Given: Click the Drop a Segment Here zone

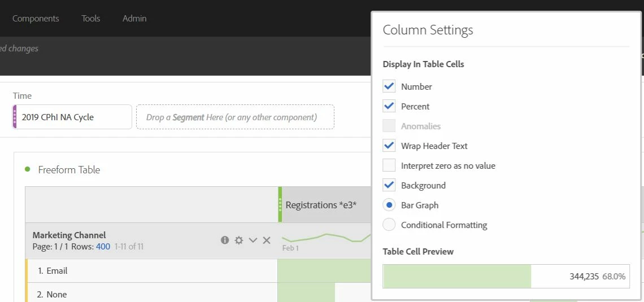Looking at the screenshot, I should 236,117.
